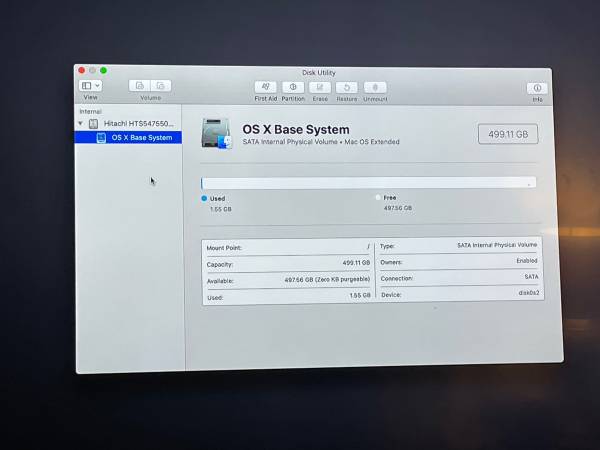This screenshot has height=450, width=600.
Task: Run First Aid on the volume
Action: click(x=266, y=87)
